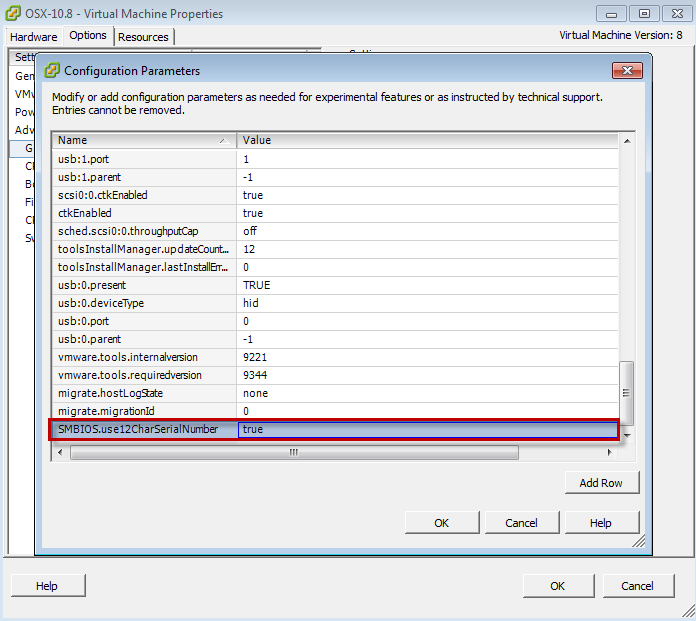Click the Configuration Parameters dialog vSphere icon
Screen dimensions: 696x621
pyautogui.click(x=52, y=71)
